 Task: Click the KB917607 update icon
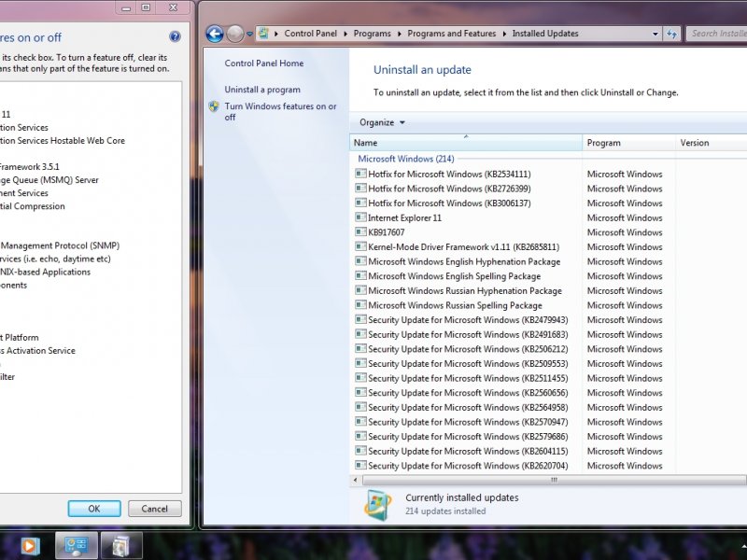click(x=360, y=232)
